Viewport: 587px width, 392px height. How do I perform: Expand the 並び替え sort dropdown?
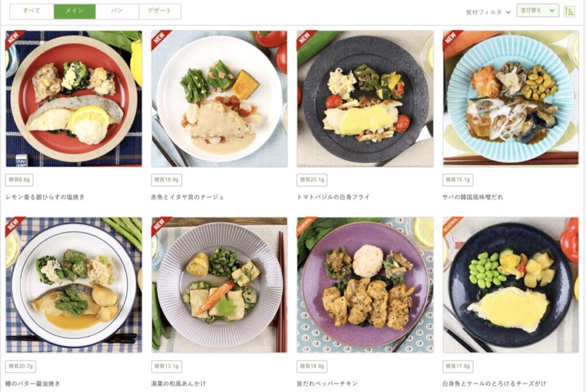pyautogui.click(x=538, y=10)
